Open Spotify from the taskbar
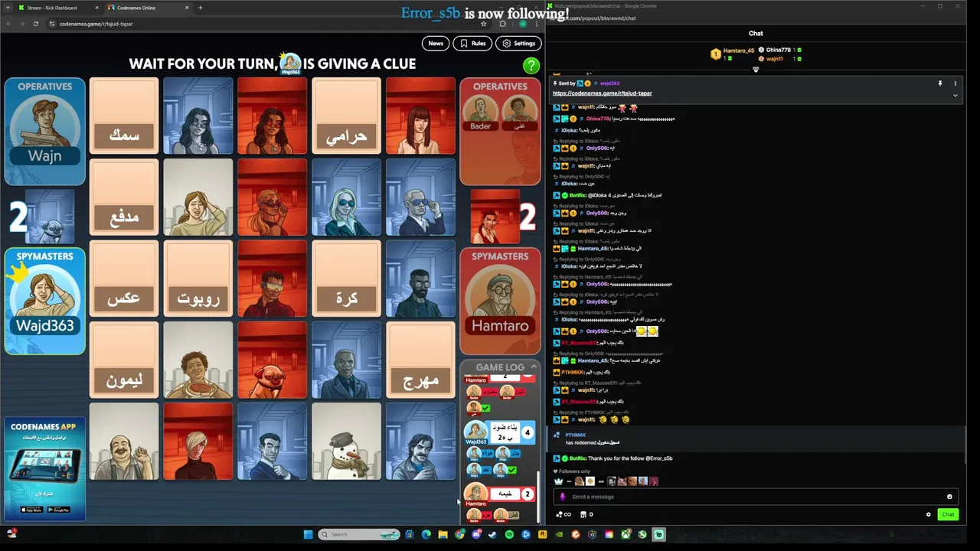Image resolution: width=980 pixels, height=551 pixels. 509,534
